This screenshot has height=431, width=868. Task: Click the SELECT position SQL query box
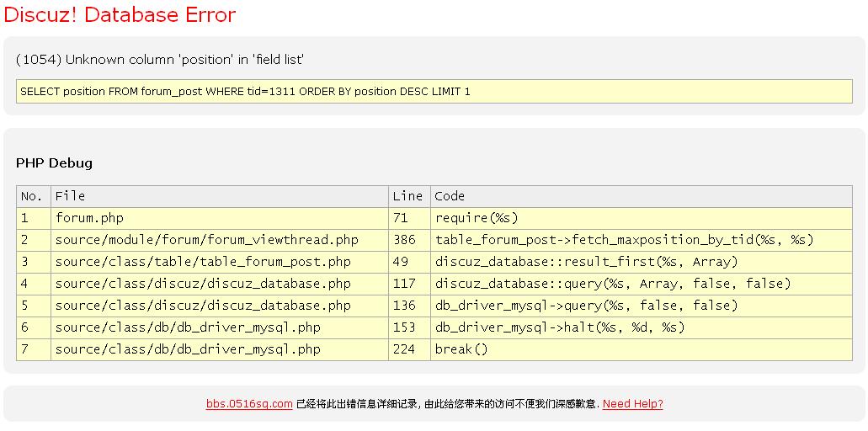point(434,91)
